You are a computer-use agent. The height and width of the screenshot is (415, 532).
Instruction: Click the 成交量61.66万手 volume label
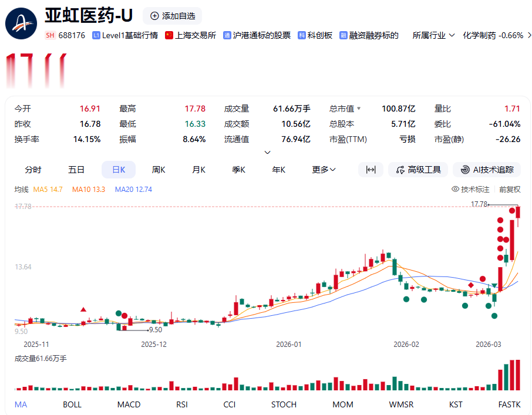pyautogui.click(x=41, y=359)
